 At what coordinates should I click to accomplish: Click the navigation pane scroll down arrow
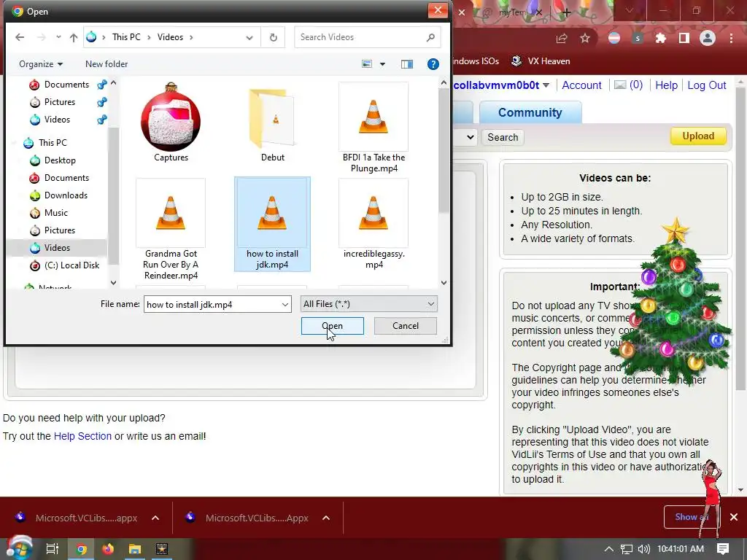pos(113,282)
